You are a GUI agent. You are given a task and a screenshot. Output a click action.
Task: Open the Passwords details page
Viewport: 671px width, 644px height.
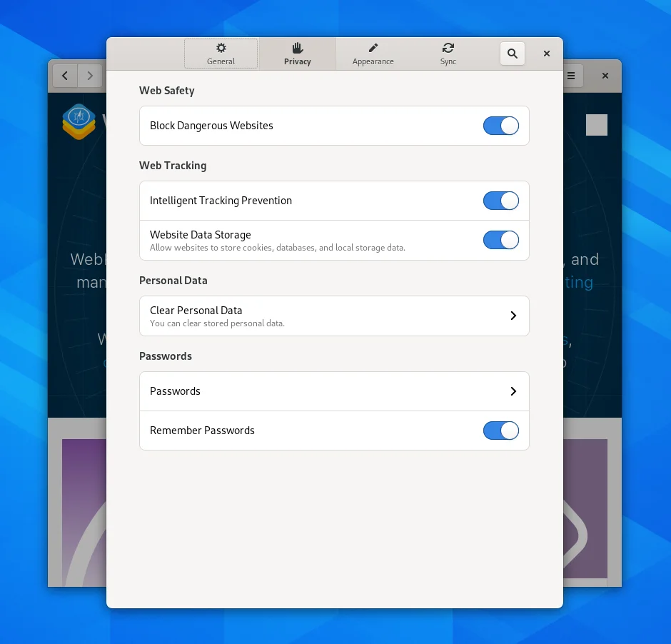[x=513, y=391]
